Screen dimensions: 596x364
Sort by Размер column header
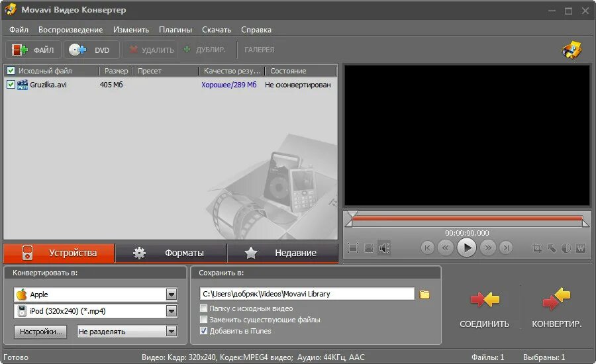tap(116, 71)
